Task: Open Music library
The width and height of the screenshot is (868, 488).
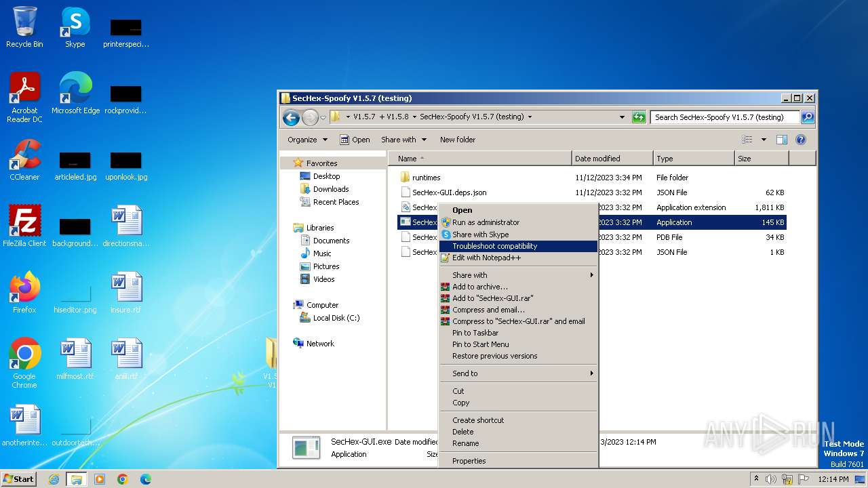Action: tap(322, 253)
